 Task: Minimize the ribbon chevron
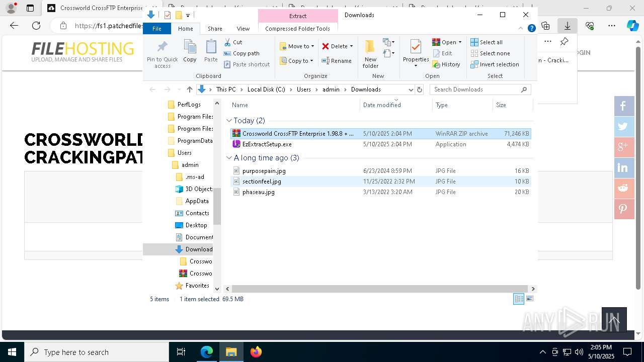pos(521,28)
